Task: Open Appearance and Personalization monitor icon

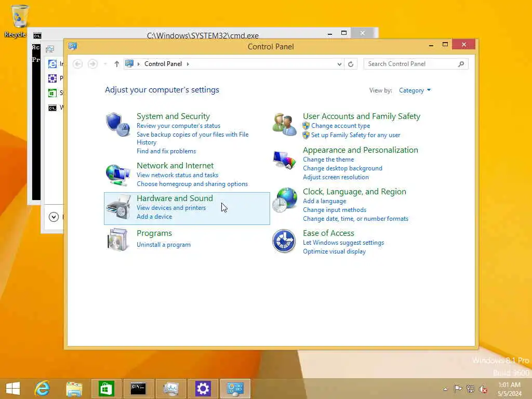Action: click(284, 160)
